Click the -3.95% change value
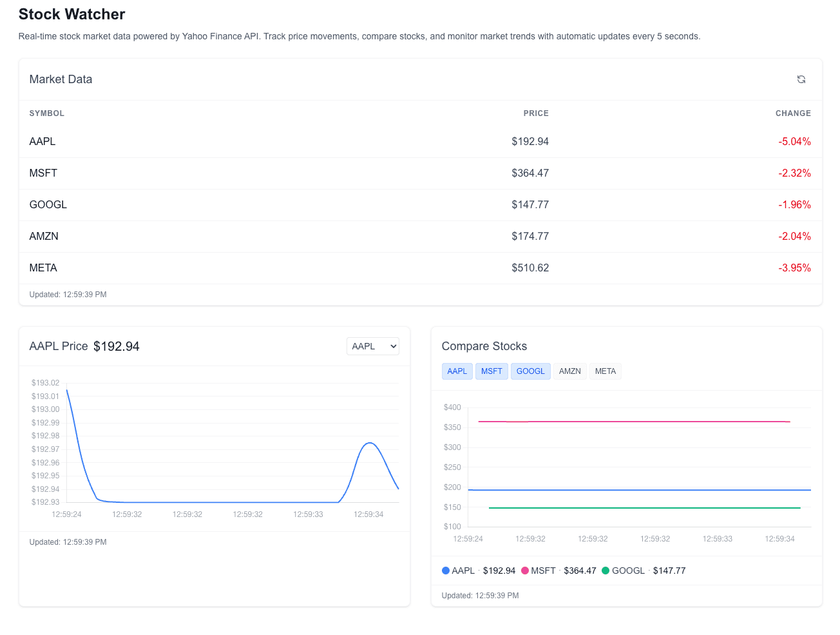 [x=794, y=268]
